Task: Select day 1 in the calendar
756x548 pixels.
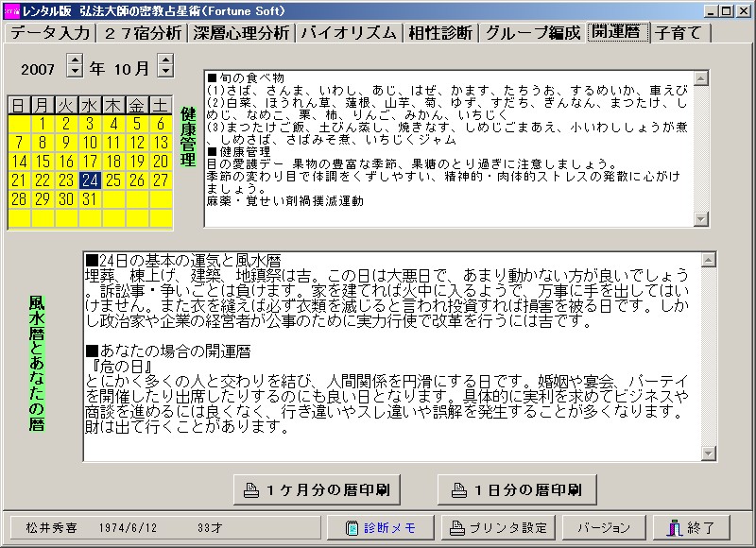Action: click(x=43, y=124)
